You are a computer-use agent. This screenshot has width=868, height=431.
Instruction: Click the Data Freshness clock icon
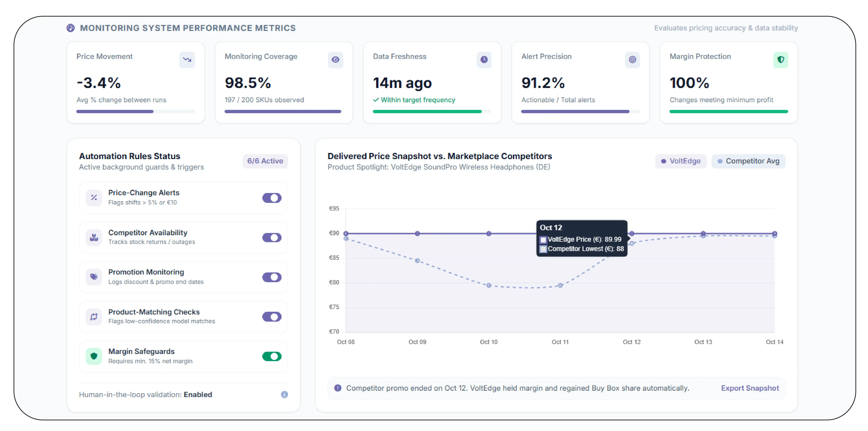[x=484, y=60]
